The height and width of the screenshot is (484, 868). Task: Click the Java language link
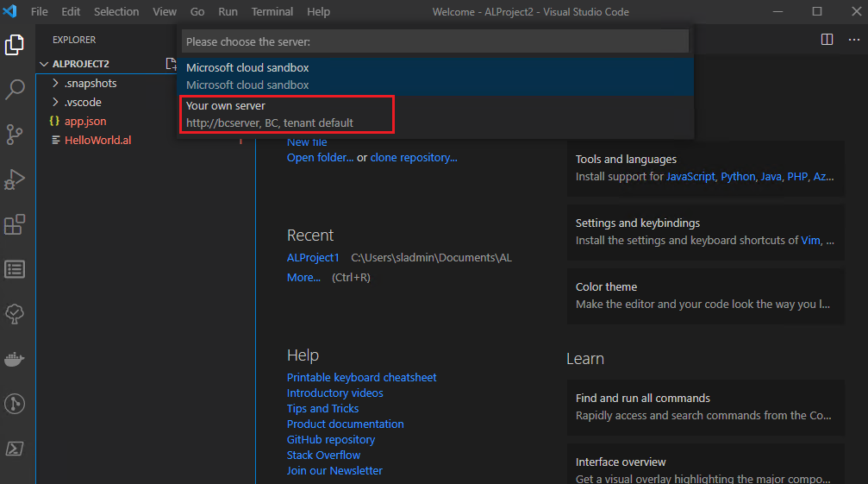[x=771, y=177]
